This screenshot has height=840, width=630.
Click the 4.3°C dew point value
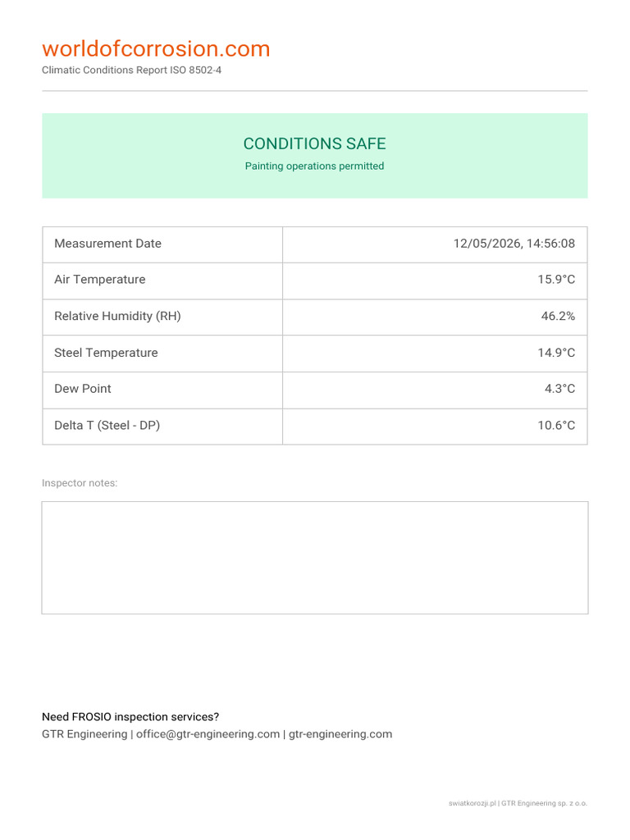point(559,389)
